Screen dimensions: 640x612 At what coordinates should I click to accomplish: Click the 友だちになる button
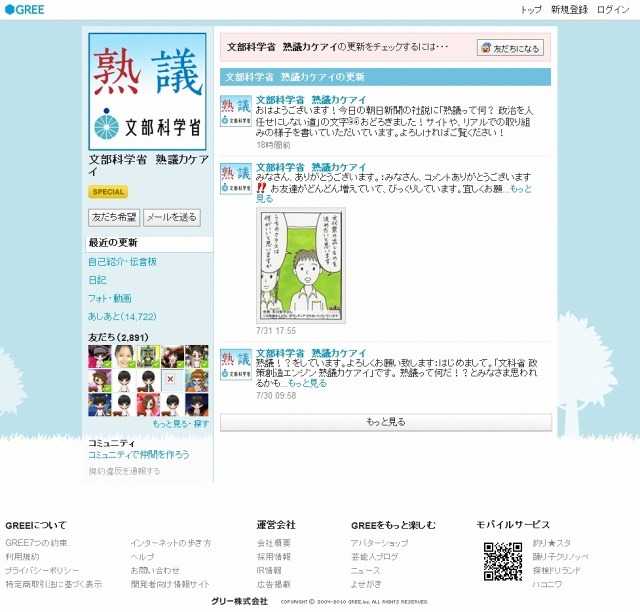tap(510, 48)
